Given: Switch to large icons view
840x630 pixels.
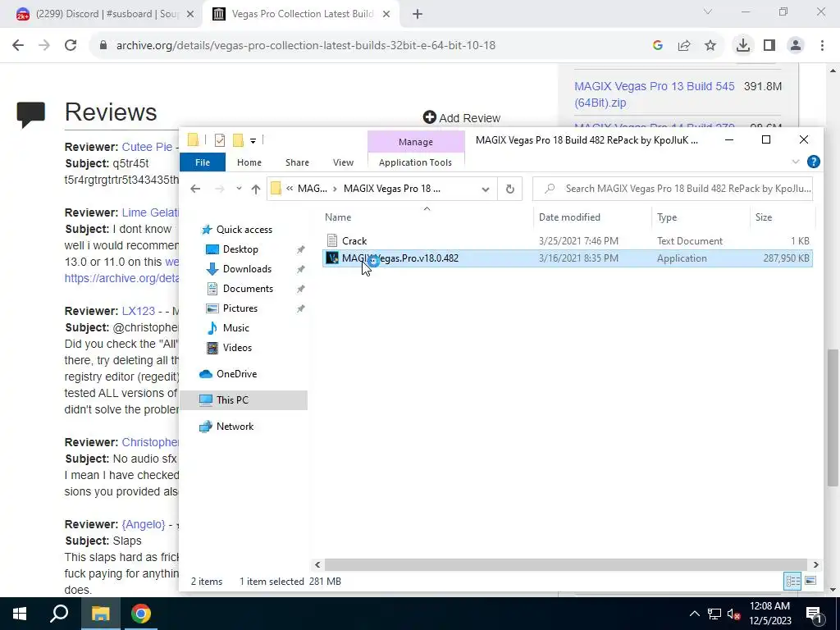Looking at the screenshot, I should point(810,581).
